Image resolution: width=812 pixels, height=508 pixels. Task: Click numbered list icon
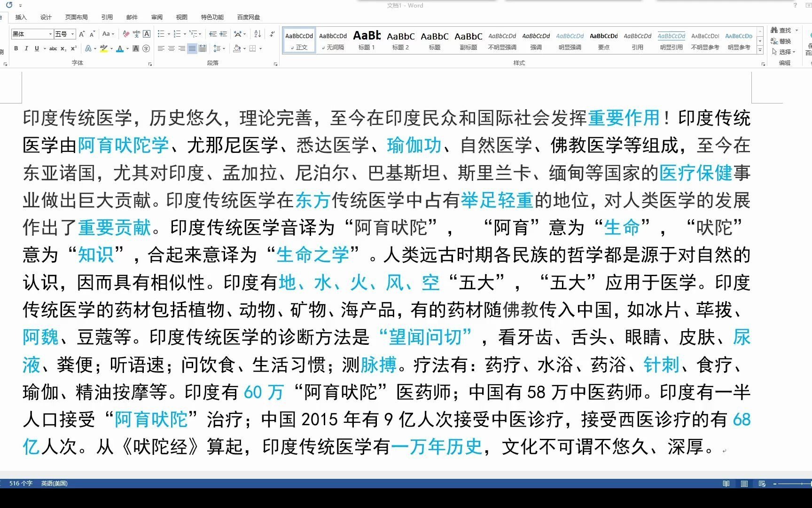177,34
